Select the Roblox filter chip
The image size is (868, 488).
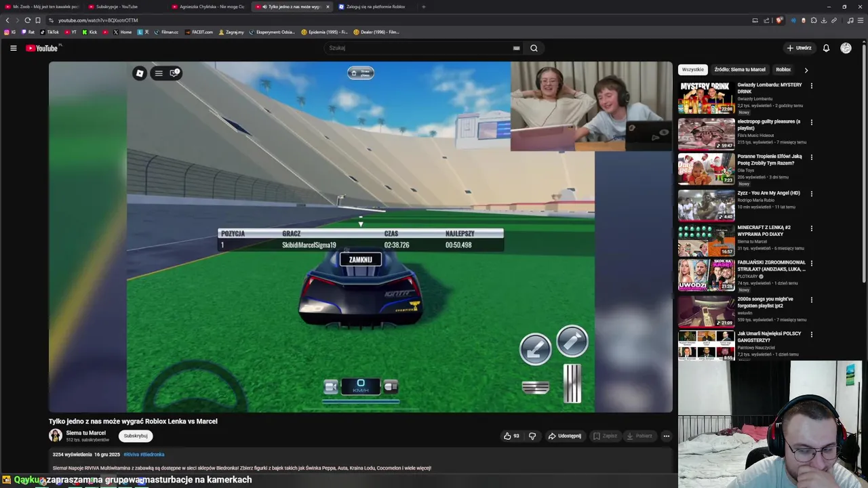tap(783, 70)
